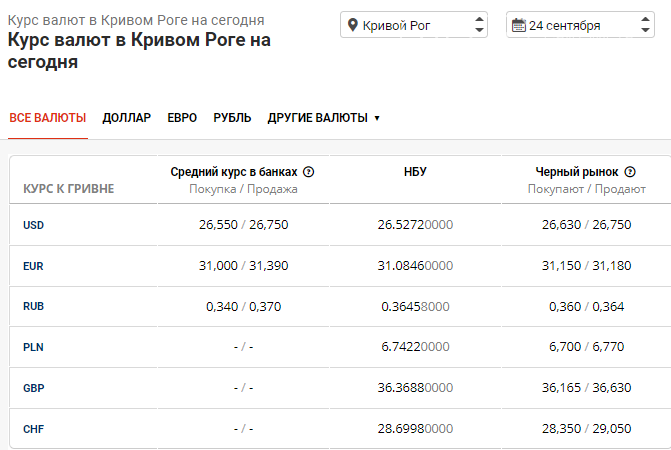Click the calendar icon beside 24 сентября

click(x=518, y=25)
